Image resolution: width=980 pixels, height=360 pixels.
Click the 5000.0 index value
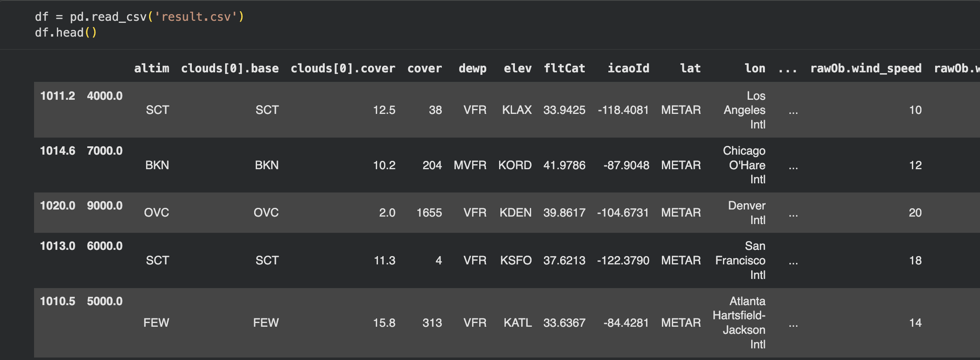tap(105, 301)
